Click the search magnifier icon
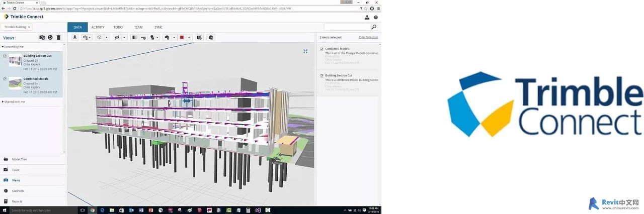The width and height of the screenshot is (644, 214). [x=374, y=27]
